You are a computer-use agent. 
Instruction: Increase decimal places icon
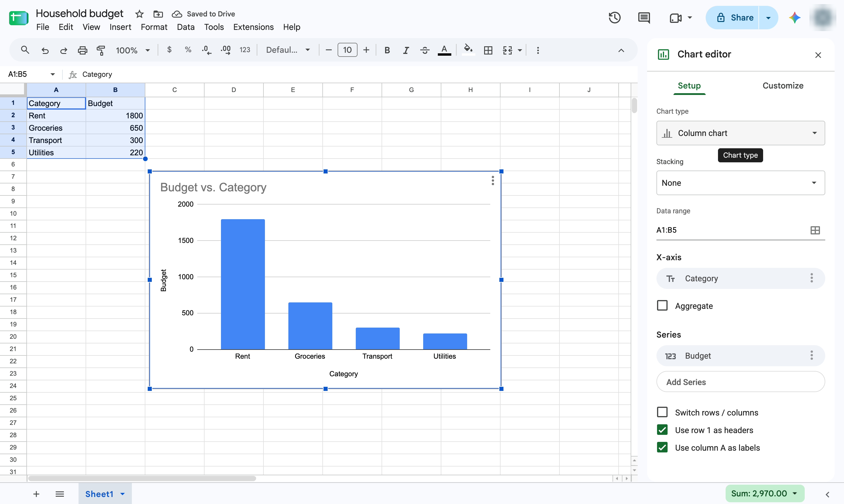point(226,50)
